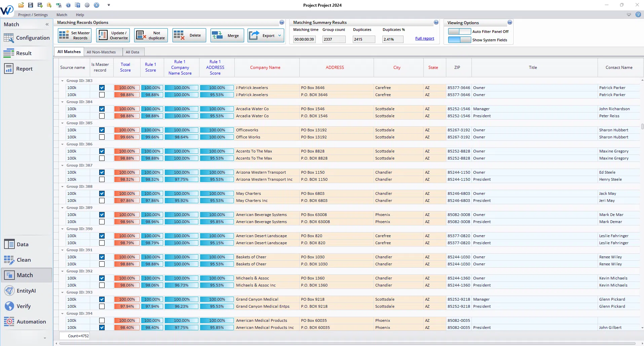This screenshot has width=644, height=346.
Task: Open the toolbar overflow dropdown arrow
Action: [x=108, y=5]
